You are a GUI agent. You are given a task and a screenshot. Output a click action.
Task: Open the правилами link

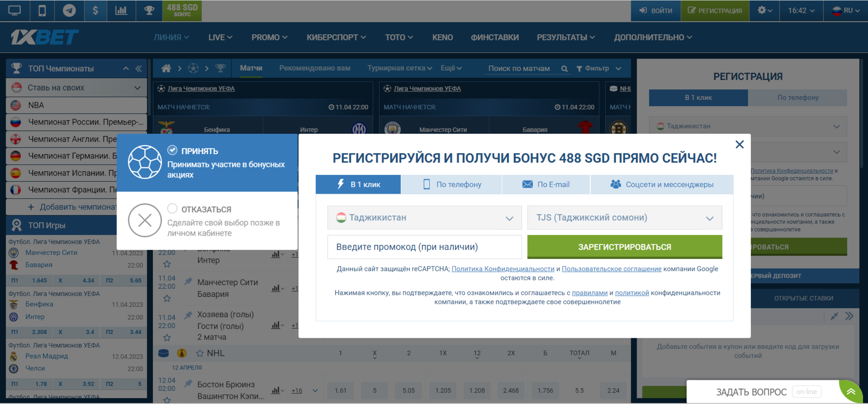click(589, 293)
